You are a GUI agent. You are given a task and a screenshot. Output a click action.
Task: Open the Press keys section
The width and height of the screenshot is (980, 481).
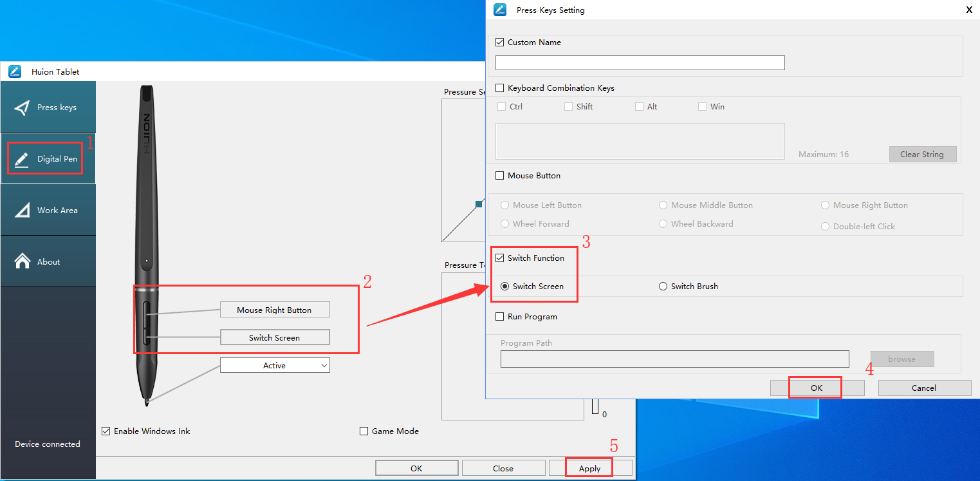48,107
